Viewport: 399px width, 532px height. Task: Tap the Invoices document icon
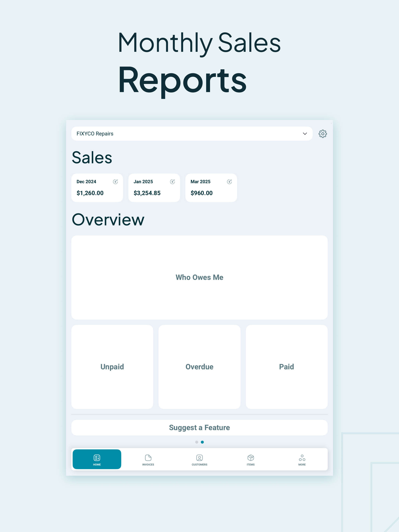tap(148, 457)
